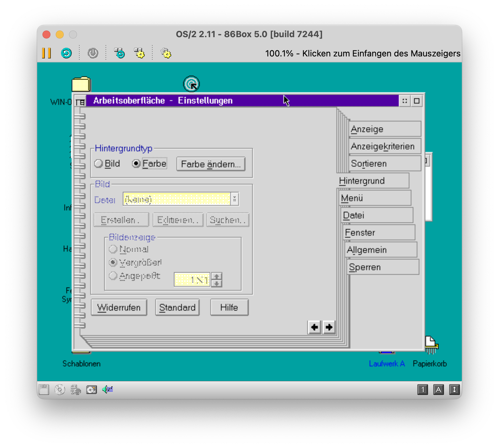Click the Datei file name field
Viewport: 499px width, 448px height.
click(177, 199)
